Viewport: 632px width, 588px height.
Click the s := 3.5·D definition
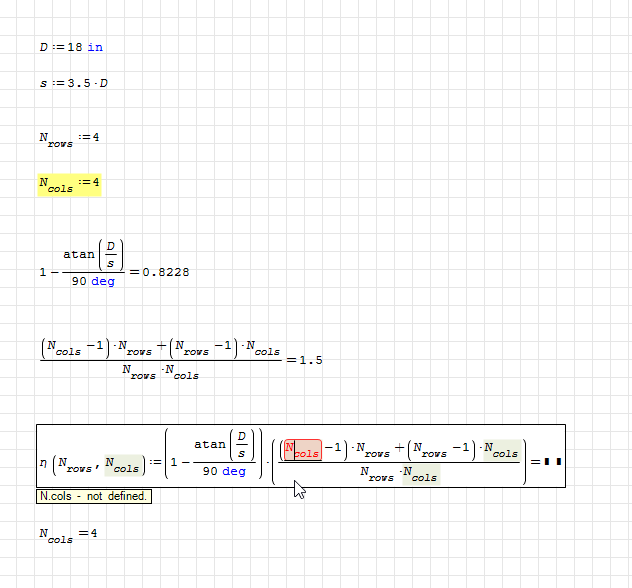[x=73, y=83]
